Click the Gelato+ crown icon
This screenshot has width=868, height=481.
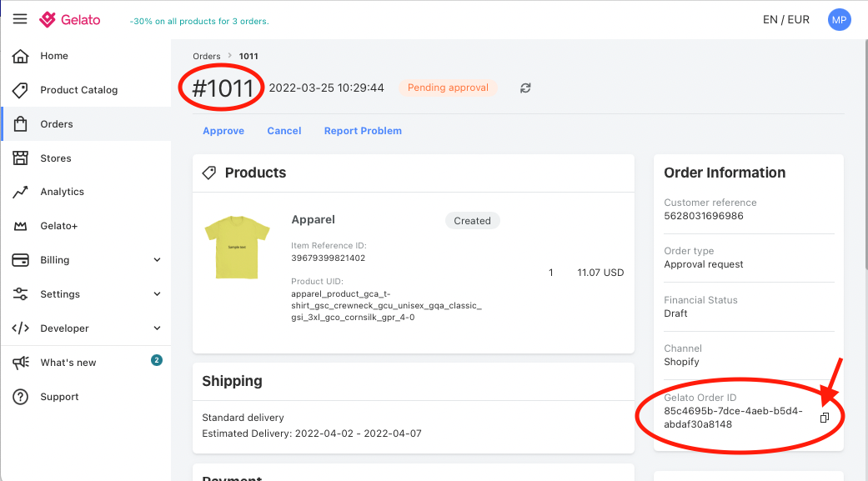coord(21,226)
